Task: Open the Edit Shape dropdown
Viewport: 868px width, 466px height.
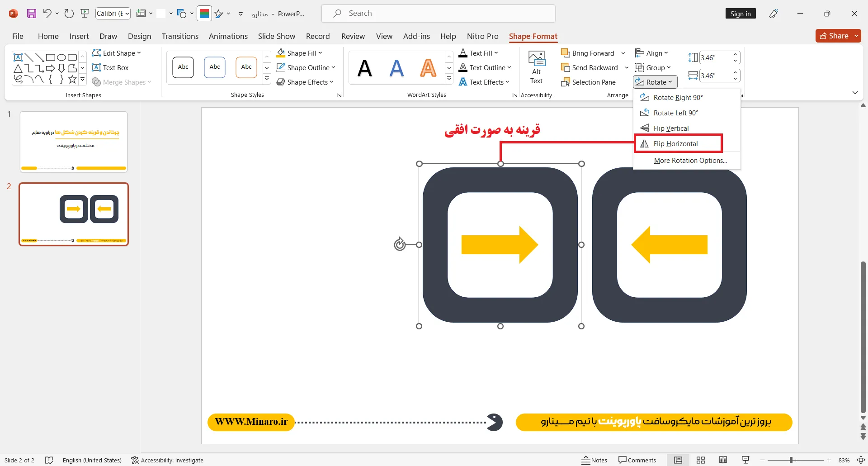Action: 117,53
